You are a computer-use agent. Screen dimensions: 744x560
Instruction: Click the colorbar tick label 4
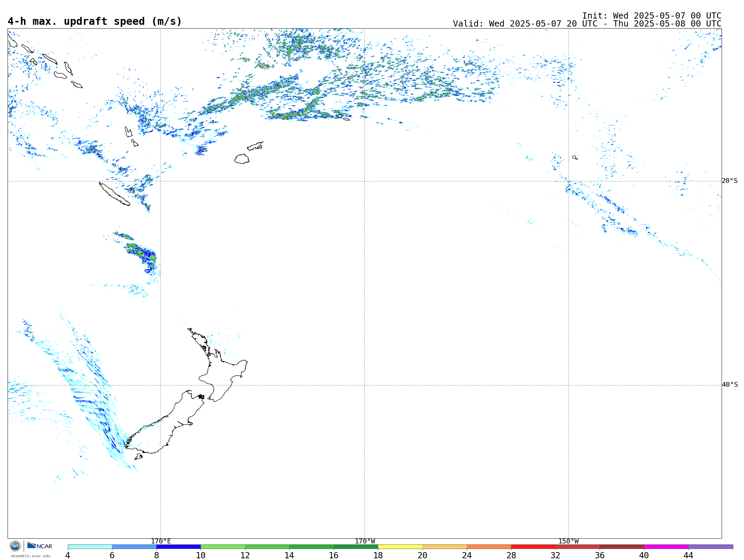click(x=68, y=556)
